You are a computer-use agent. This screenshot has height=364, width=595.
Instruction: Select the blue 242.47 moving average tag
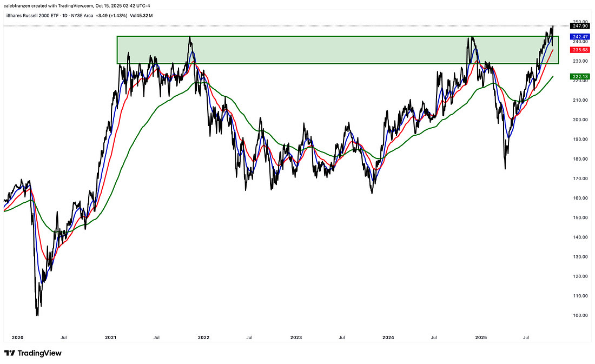[x=580, y=36]
